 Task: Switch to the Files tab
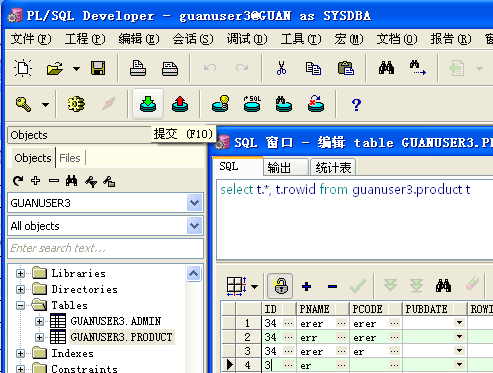coord(70,158)
